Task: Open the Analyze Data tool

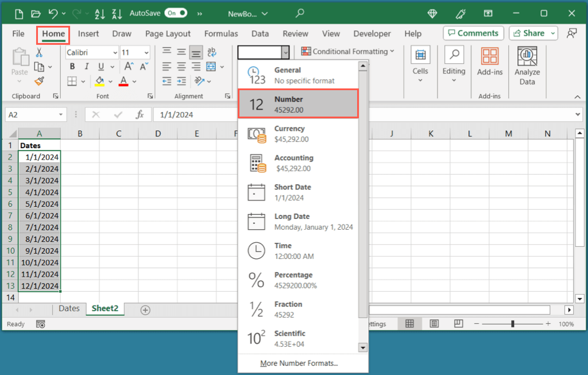Action: coord(527,65)
